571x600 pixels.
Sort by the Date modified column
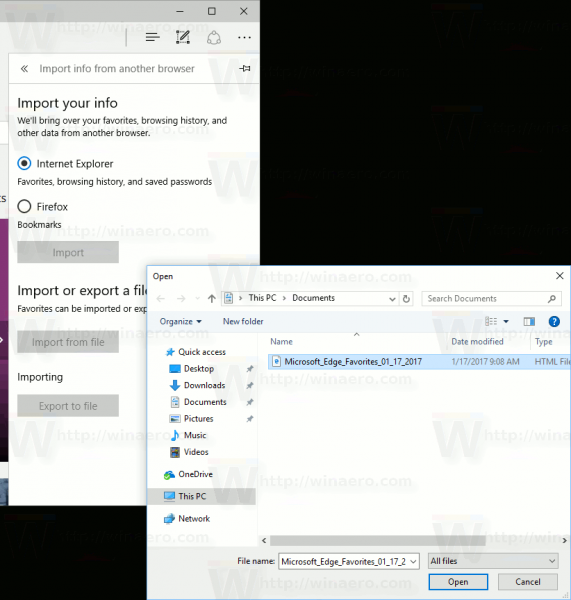(x=477, y=341)
